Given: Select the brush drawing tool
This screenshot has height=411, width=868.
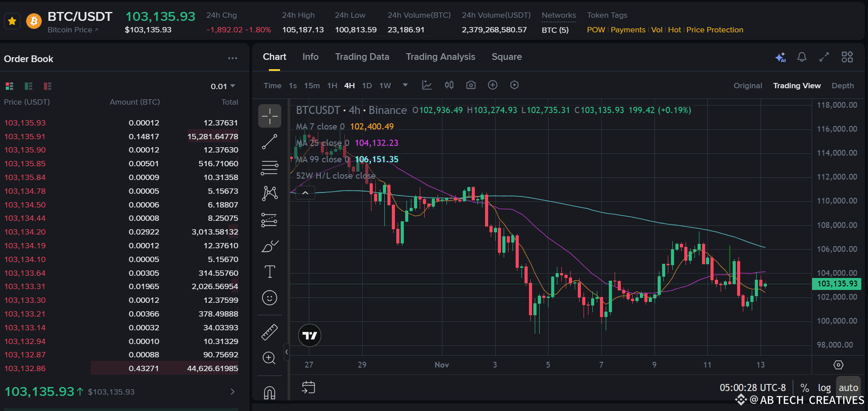Looking at the screenshot, I should (270, 246).
